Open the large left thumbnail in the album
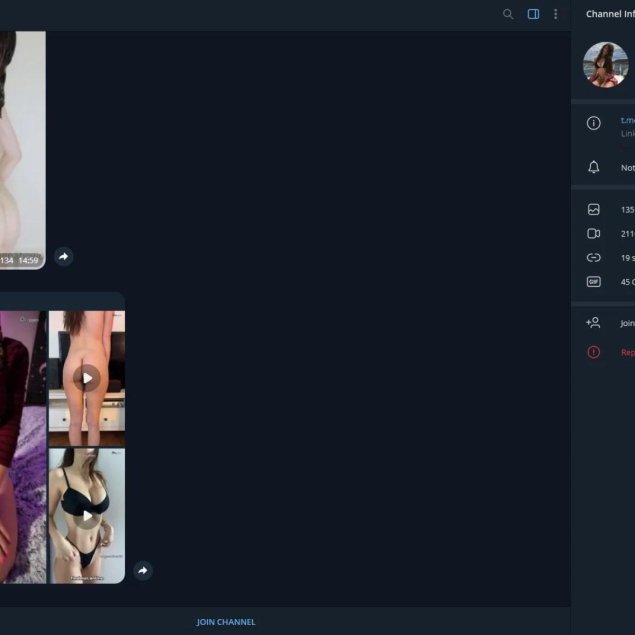 22,446
